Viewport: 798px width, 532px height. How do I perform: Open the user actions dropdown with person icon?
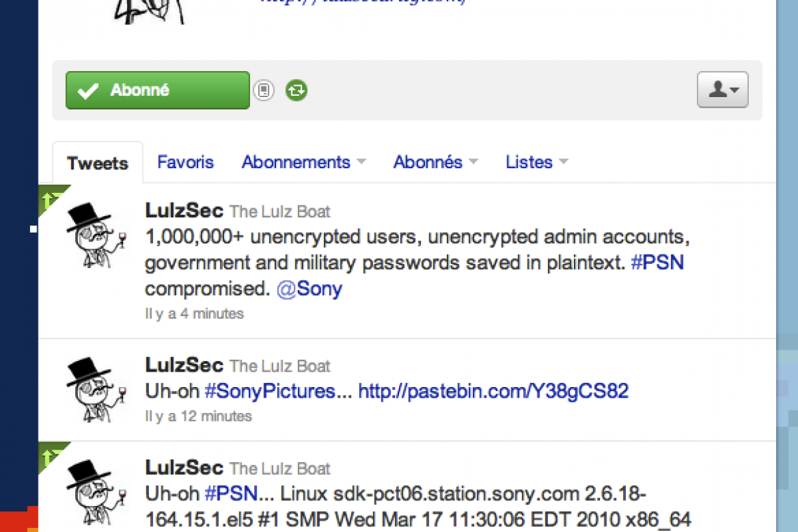[723, 90]
